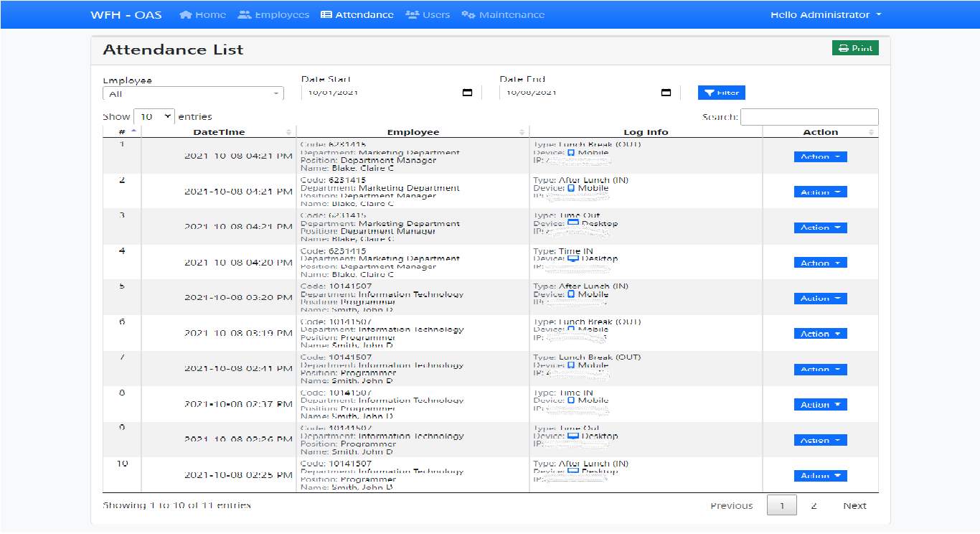The image size is (980, 534).
Task: Switch to the Attendance nav tab
Action: coord(357,15)
